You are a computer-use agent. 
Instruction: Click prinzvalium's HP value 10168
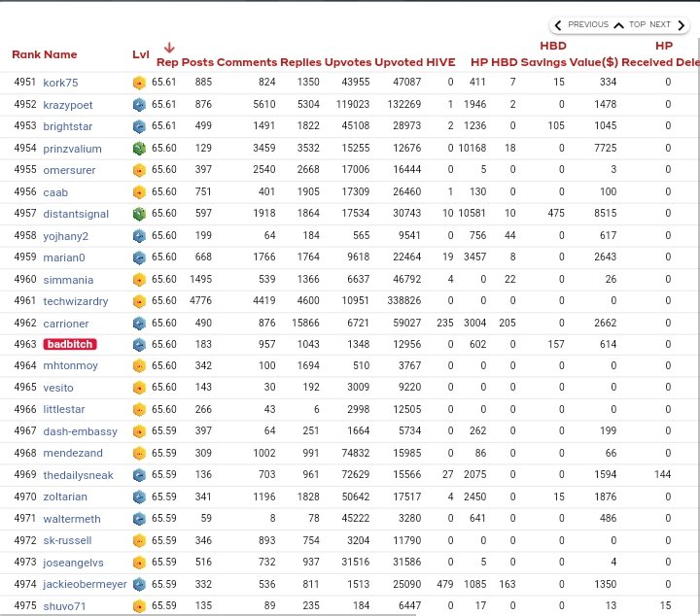pos(472,148)
